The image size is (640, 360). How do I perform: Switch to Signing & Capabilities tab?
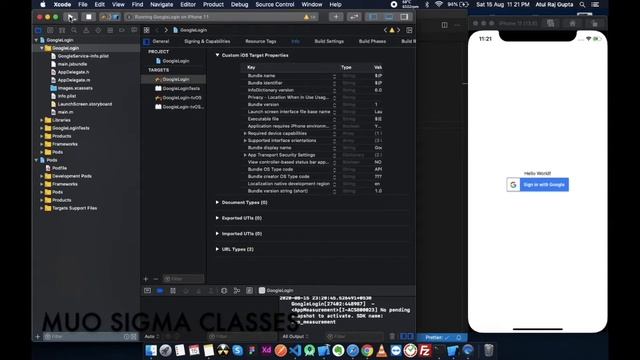click(x=207, y=42)
